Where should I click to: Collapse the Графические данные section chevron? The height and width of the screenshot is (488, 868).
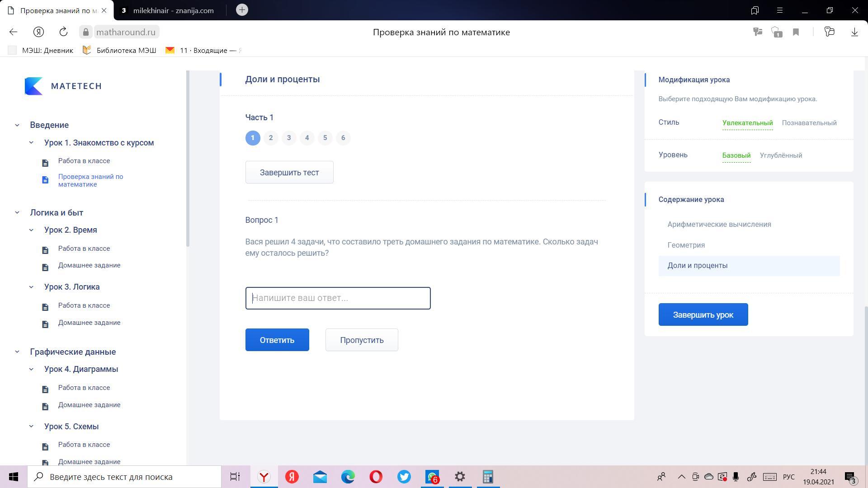(17, 352)
